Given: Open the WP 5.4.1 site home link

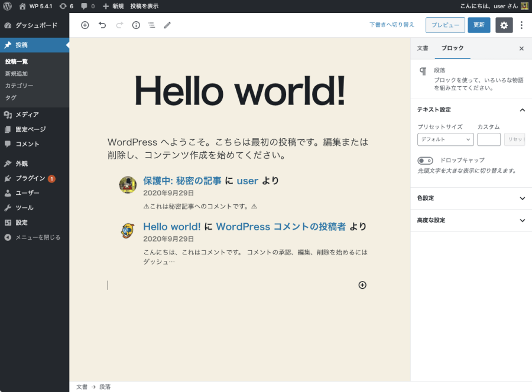Looking at the screenshot, I should pos(35,6).
